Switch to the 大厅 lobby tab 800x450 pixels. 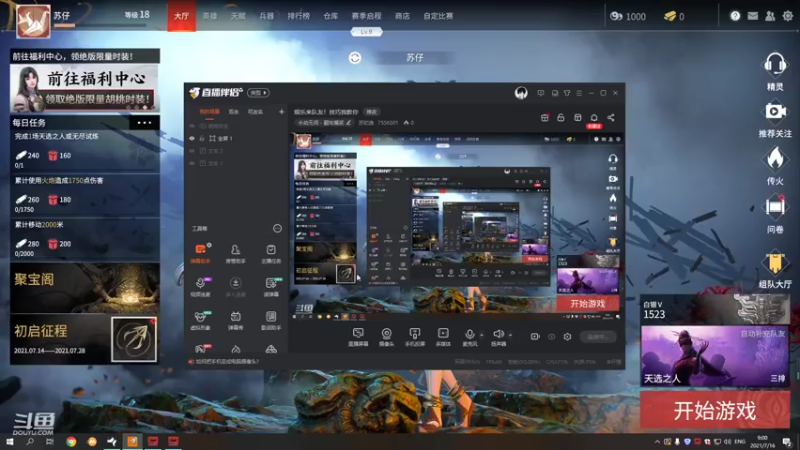click(x=182, y=16)
